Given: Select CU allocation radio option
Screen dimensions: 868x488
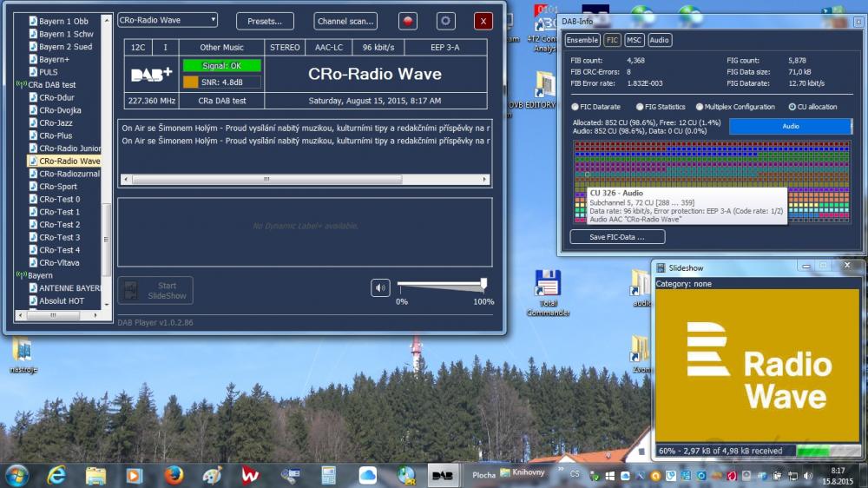Looking at the screenshot, I should 792,107.
